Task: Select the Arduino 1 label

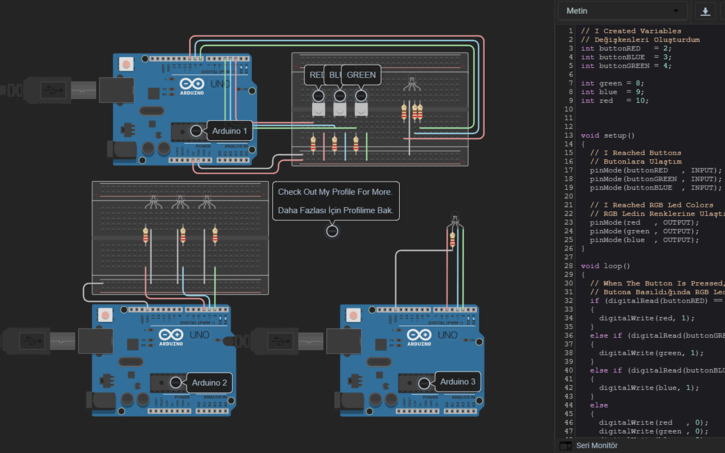Action: pos(231,129)
